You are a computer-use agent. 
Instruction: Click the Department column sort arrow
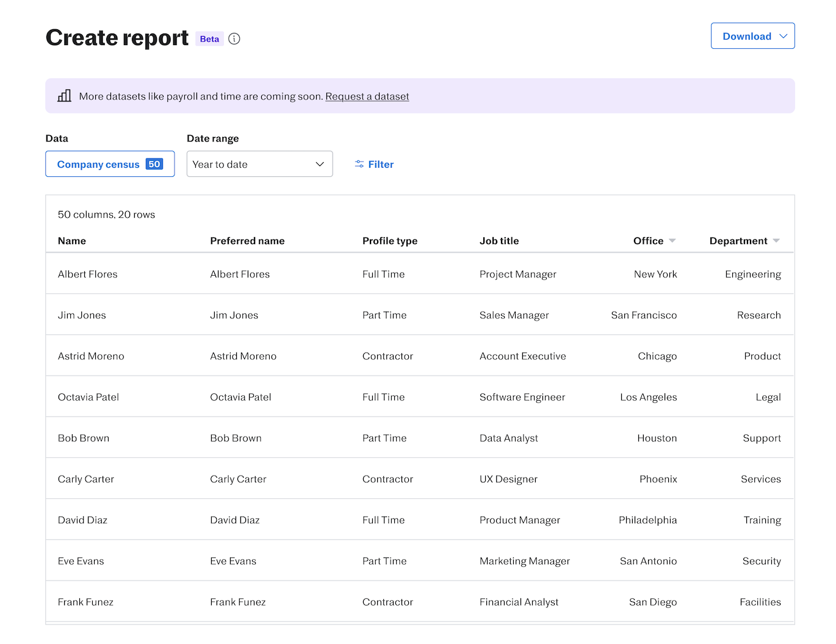pyautogui.click(x=776, y=241)
